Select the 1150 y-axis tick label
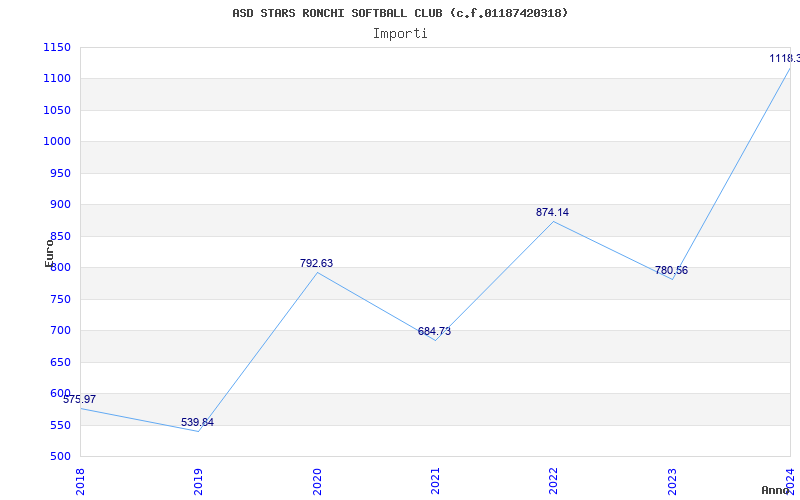 [x=56, y=47]
